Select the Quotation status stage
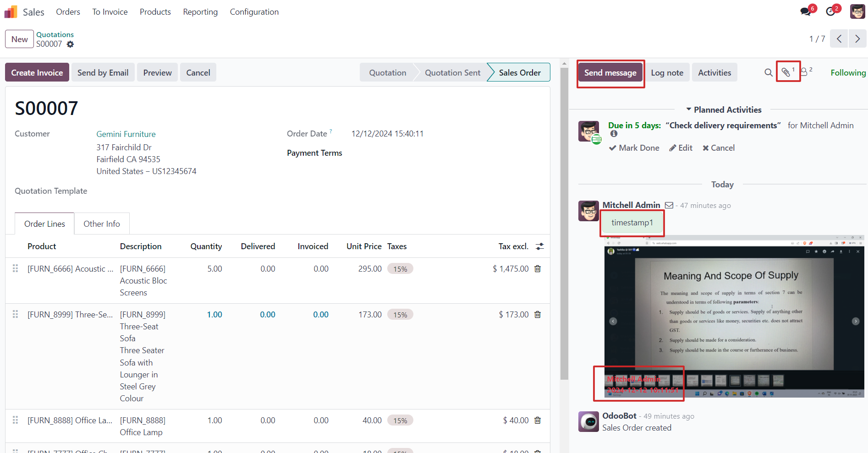The width and height of the screenshot is (868, 453). [x=388, y=72]
